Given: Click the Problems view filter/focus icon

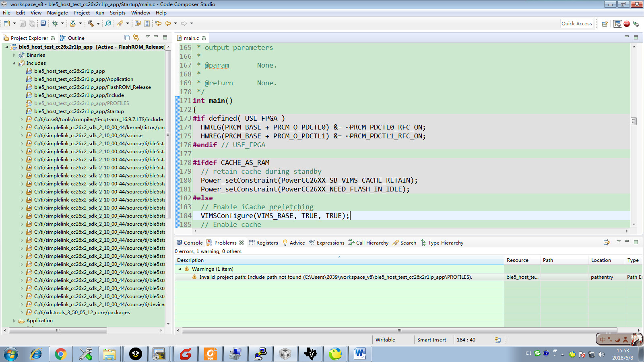Looking at the screenshot, I should [x=607, y=242].
